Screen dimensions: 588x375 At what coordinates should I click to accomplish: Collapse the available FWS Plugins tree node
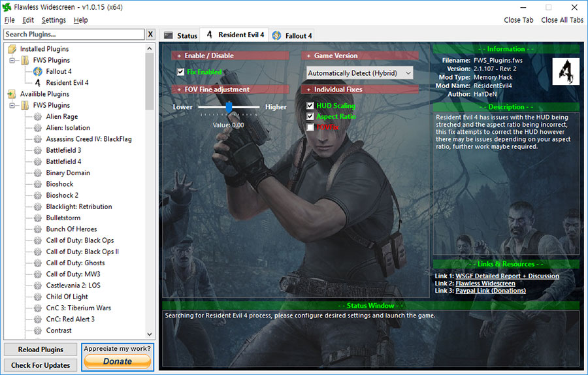pos(12,105)
